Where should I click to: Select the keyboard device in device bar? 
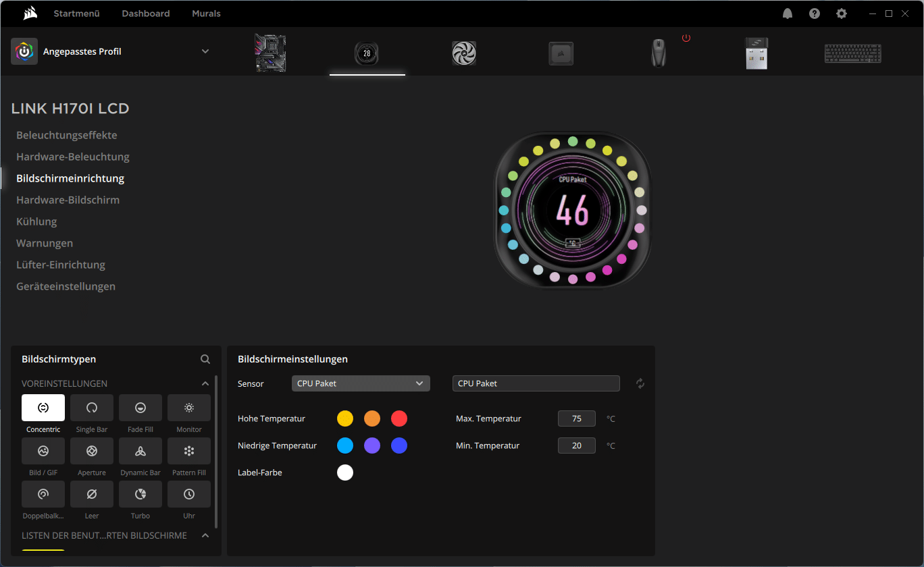(852, 53)
